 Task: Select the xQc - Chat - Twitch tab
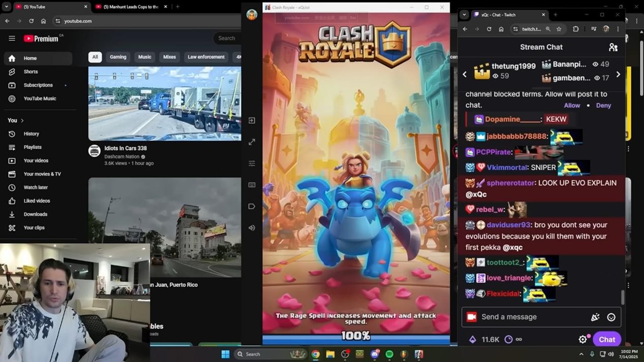coord(509,15)
